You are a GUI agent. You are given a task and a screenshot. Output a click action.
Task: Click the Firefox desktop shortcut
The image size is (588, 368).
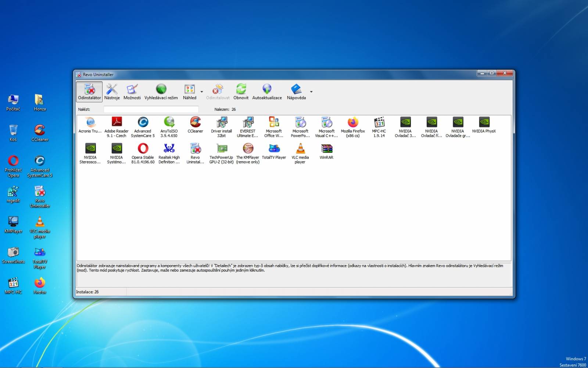tap(40, 286)
